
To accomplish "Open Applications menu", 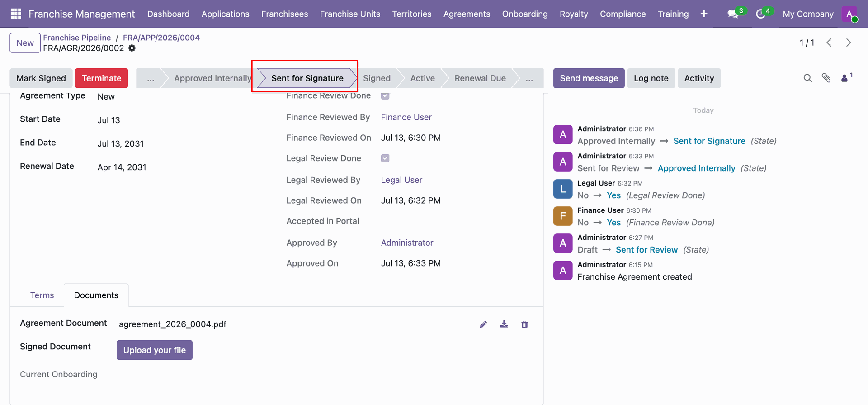I will 225,14.
